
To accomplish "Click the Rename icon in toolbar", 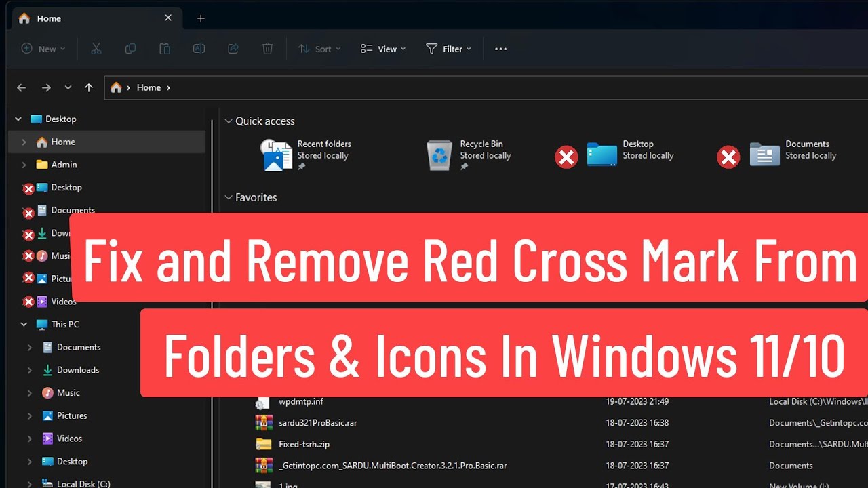I will click(199, 49).
